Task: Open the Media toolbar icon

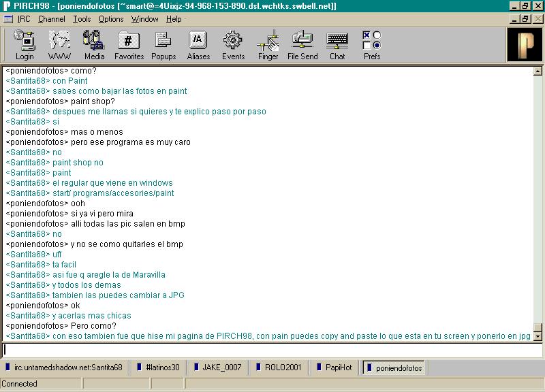Action: [94, 45]
